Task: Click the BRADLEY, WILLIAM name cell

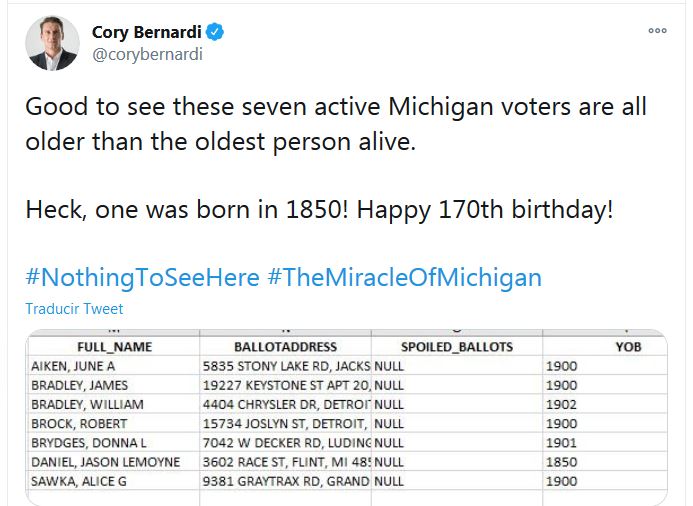Action: (88, 404)
